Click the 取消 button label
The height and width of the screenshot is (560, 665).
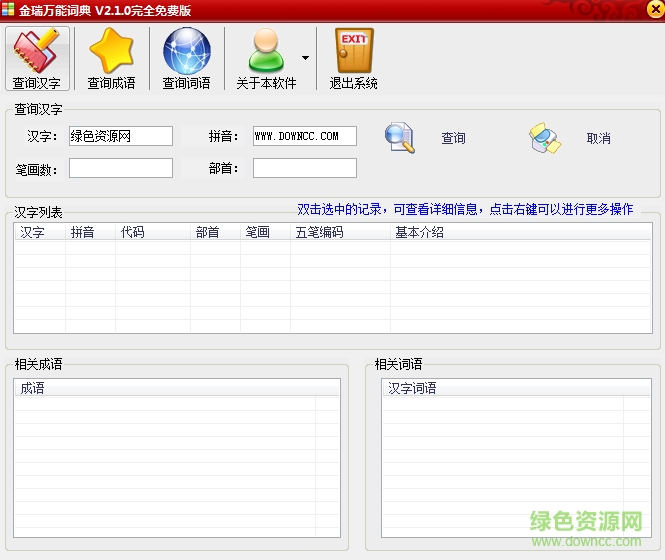(598, 138)
